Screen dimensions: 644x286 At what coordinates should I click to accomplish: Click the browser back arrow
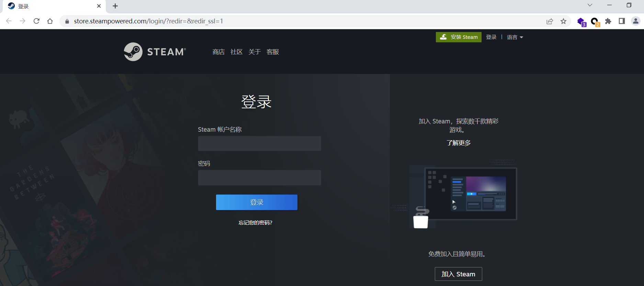pyautogui.click(x=9, y=21)
